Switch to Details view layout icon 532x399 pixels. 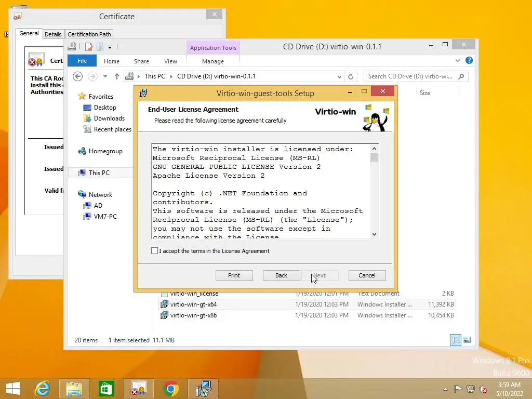click(x=456, y=340)
